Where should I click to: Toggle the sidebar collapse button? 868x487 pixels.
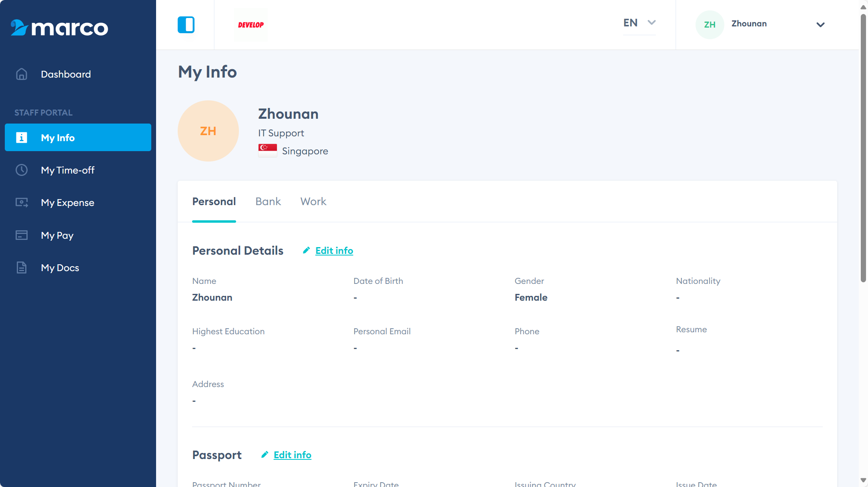click(186, 25)
